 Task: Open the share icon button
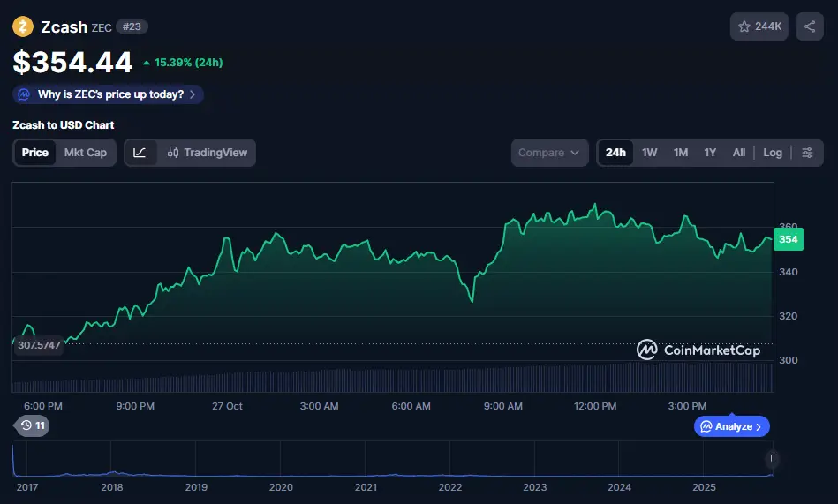pos(809,26)
